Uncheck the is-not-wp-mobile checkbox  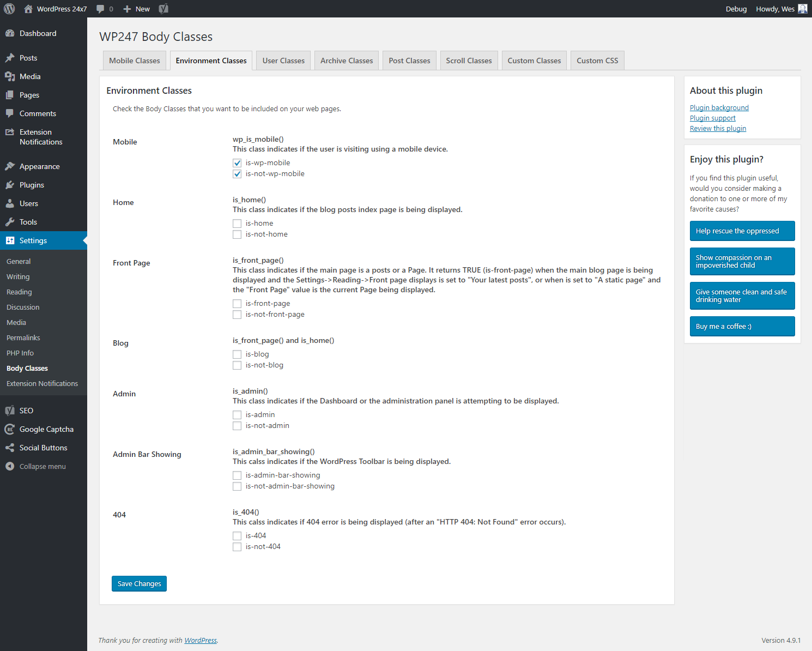[x=237, y=174]
